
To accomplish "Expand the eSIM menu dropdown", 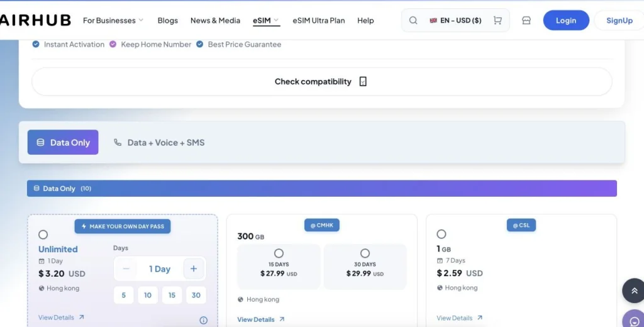I will (x=266, y=20).
